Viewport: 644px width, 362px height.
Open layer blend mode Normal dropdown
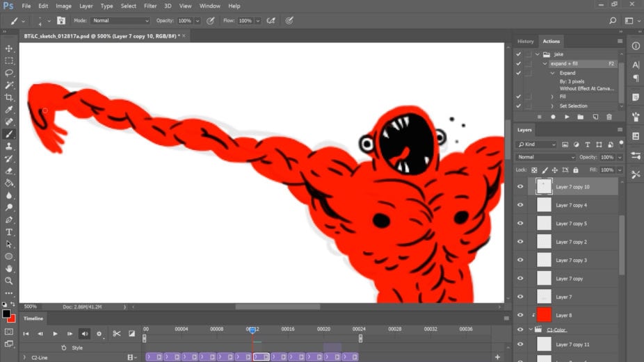click(x=545, y=157)
